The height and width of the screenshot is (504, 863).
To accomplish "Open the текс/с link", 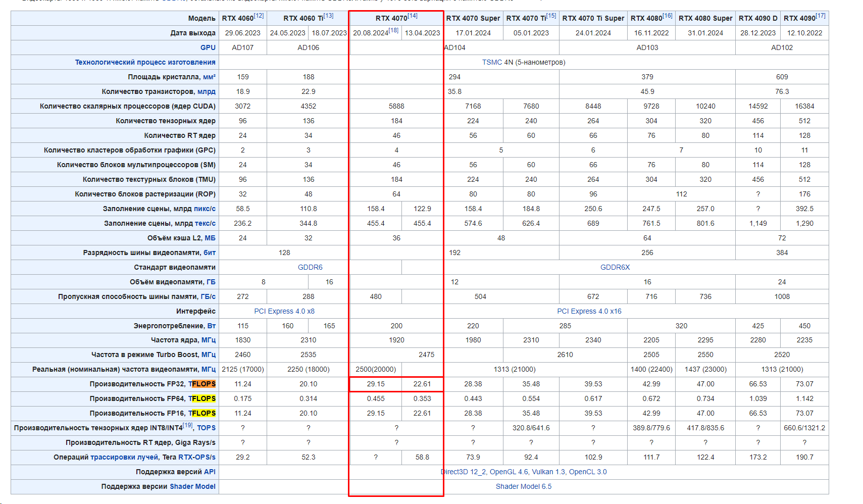I will click(205, 223).
